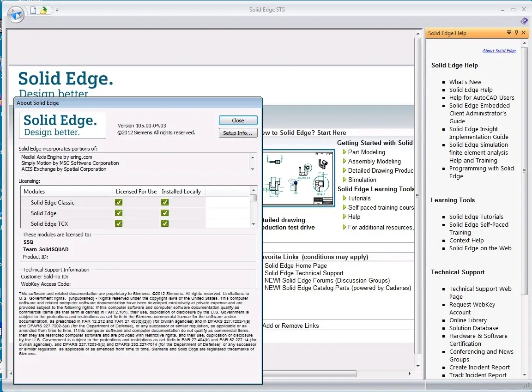Open What's New help link
Viewport: 532px width, 392px height.
pyautogui.click(x=465, y=82)
